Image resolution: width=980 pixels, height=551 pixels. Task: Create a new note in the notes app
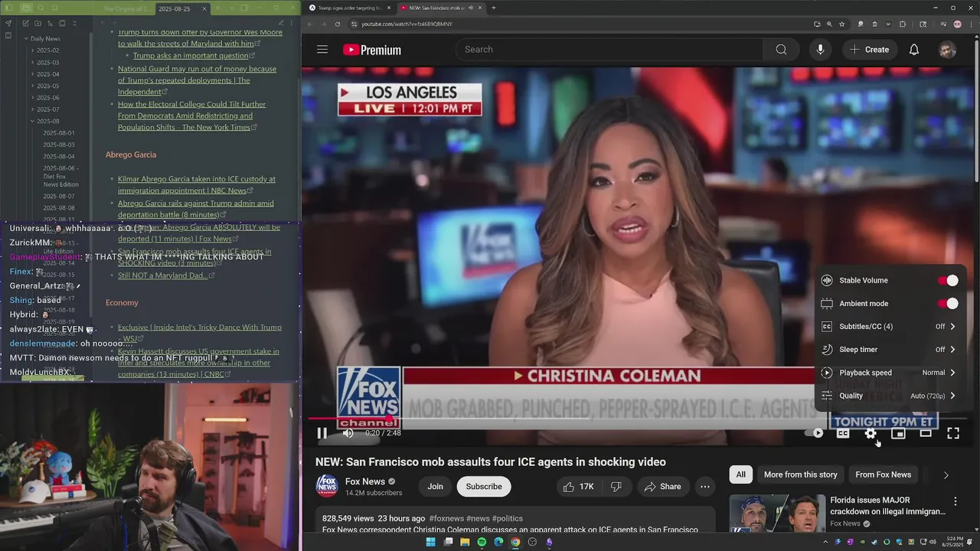tap(25, 24)
